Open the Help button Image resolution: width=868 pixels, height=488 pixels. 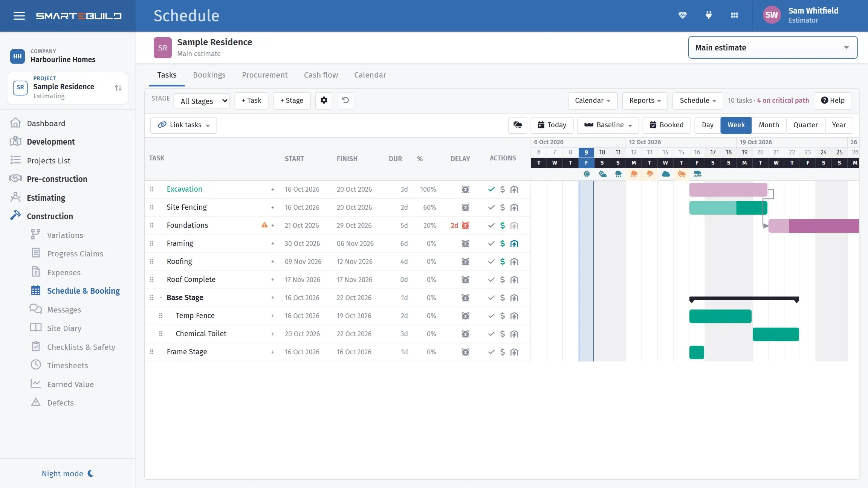[x=833, y=101]
